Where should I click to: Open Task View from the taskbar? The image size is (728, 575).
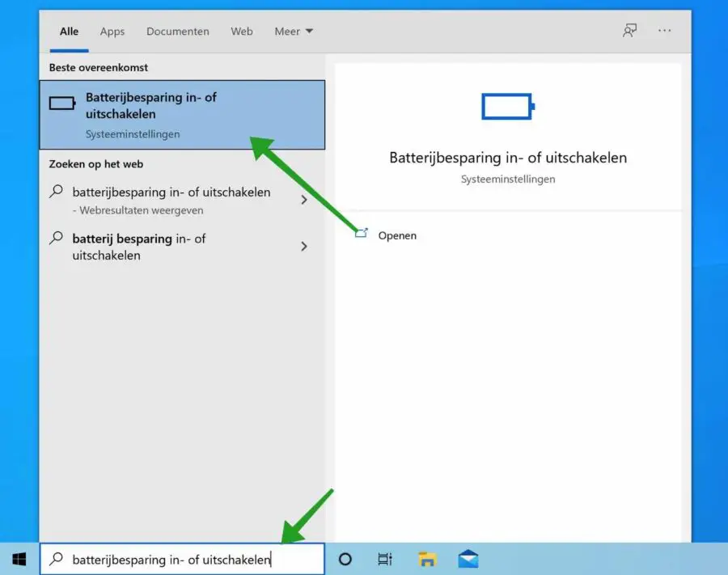pyautogui.click(x=385, y=559)
